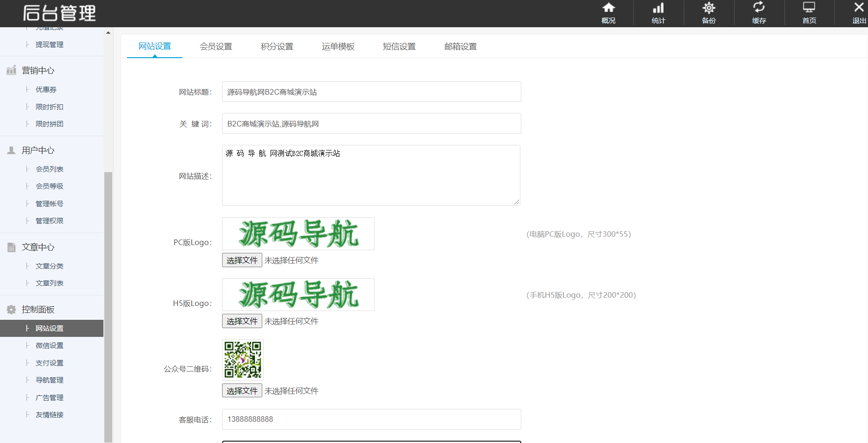Click the 控制面板 gear icon in sidebar
The image size is (868, 443).
[x=12, y=310]
